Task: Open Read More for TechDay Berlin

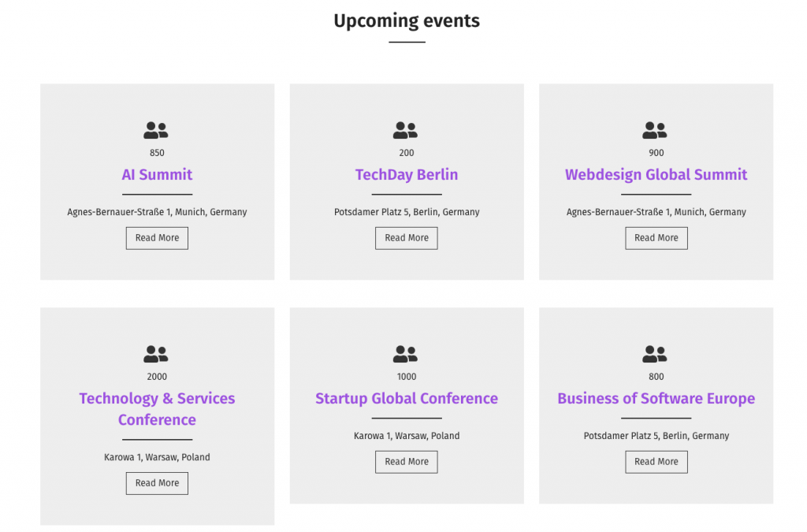Action: [407, 238]
